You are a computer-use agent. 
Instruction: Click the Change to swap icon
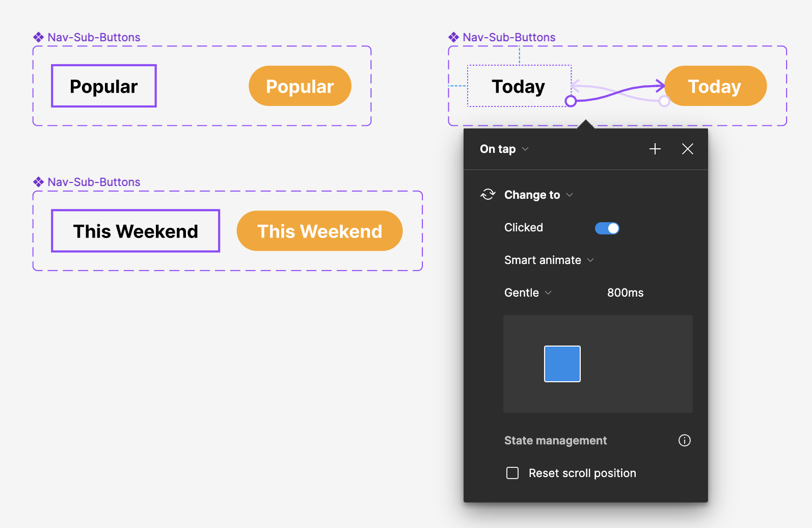(x=488, y=195)
